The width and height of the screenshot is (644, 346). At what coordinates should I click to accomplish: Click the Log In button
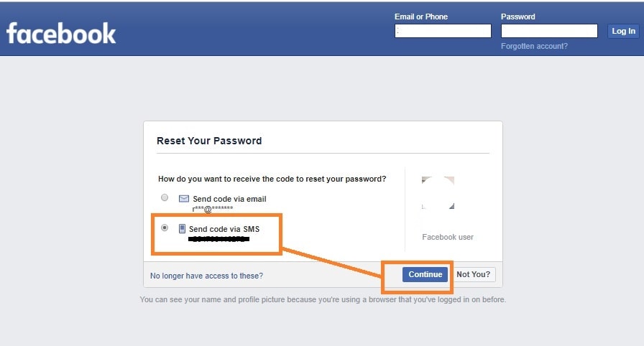[x=623, y=31]
